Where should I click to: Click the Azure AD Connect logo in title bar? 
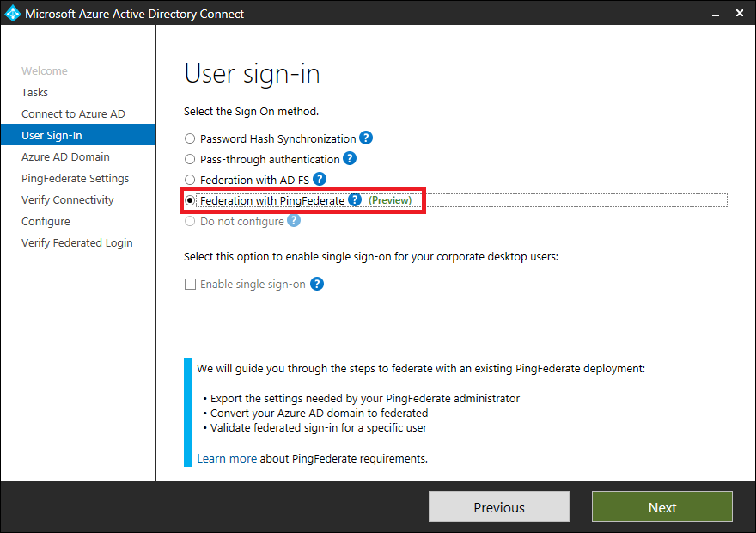pyautogui.click(x=12, y=13)
